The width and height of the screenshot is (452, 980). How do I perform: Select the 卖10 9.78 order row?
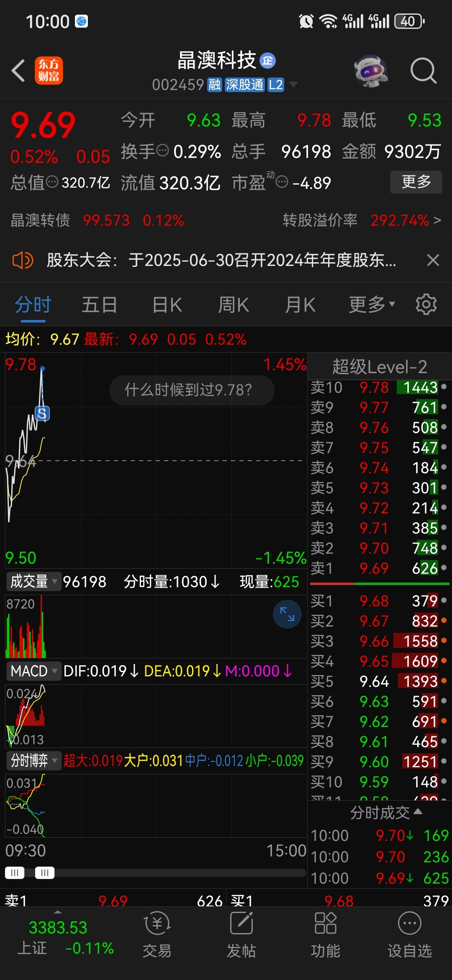coord(379,387)
